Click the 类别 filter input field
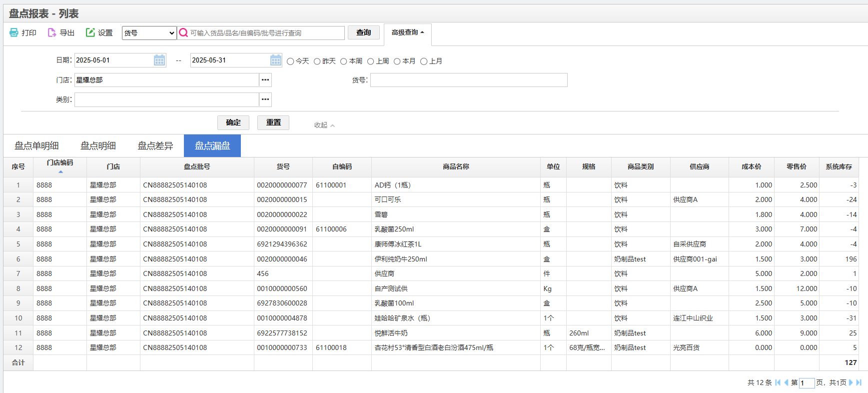Screen dimensions: 868x393 167,99
